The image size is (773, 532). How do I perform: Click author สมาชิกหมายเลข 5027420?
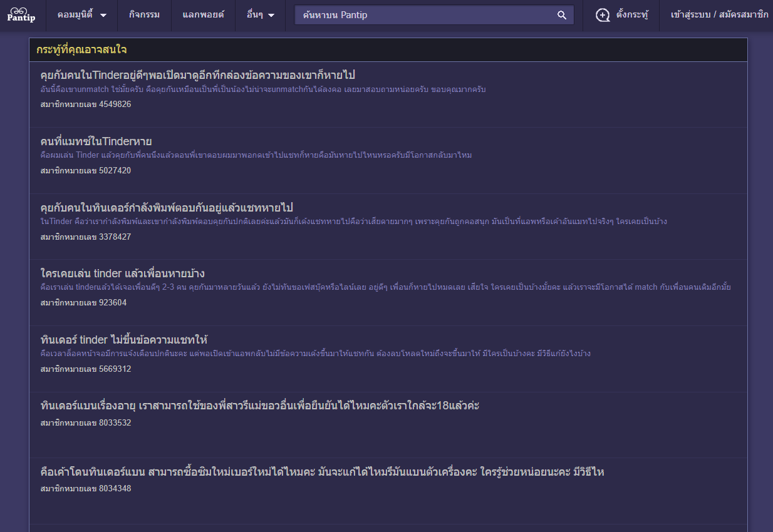pos(86,170)
